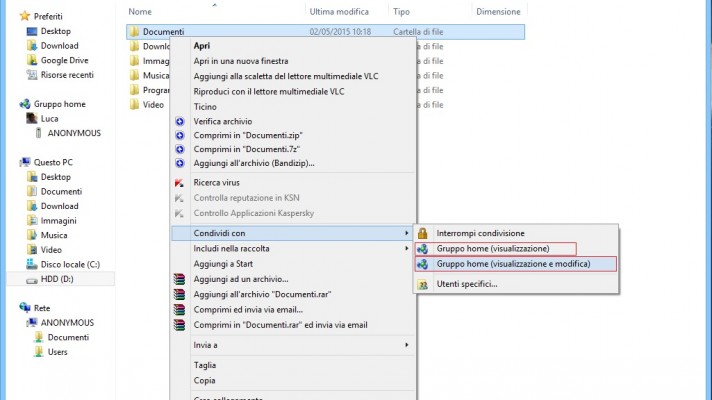Select the Musica folder row in file list

(156, 75)
